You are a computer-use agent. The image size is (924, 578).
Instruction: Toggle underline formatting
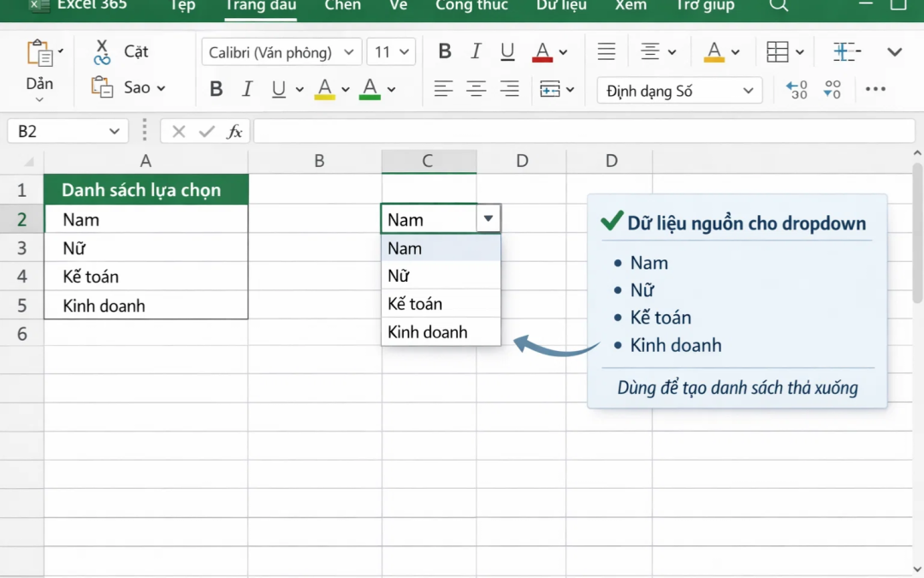[x=506, y=51]
